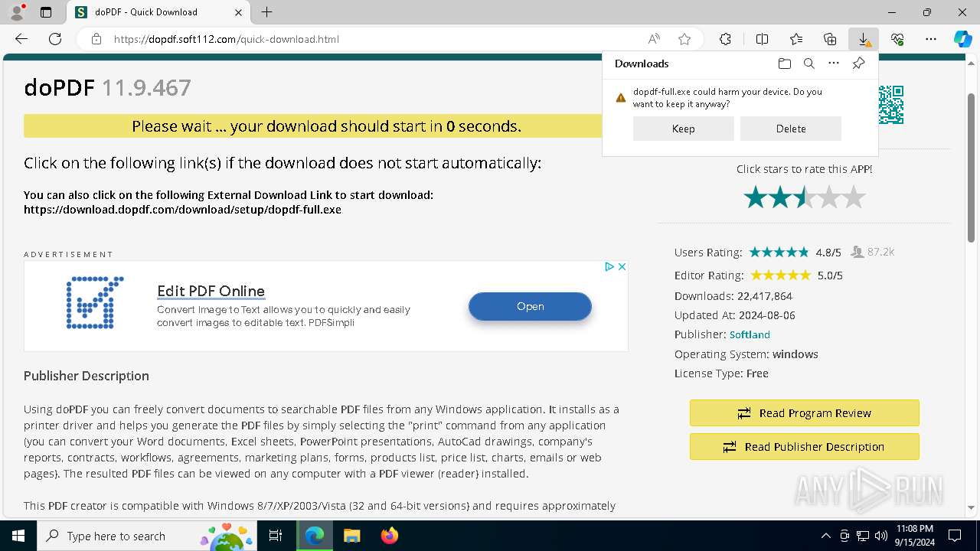Click the Editor Rating 5.0/5 value

[830, 275]
